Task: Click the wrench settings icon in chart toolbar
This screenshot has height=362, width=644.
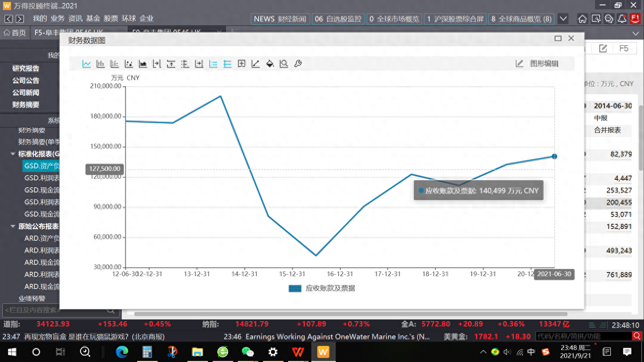Action: pos(298,64)
